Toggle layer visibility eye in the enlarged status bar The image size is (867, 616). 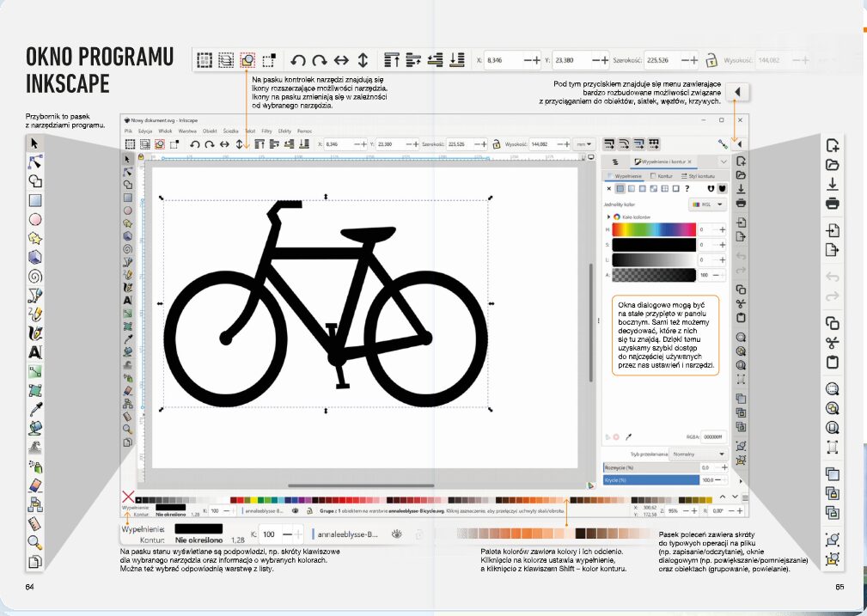coord(396,534)
